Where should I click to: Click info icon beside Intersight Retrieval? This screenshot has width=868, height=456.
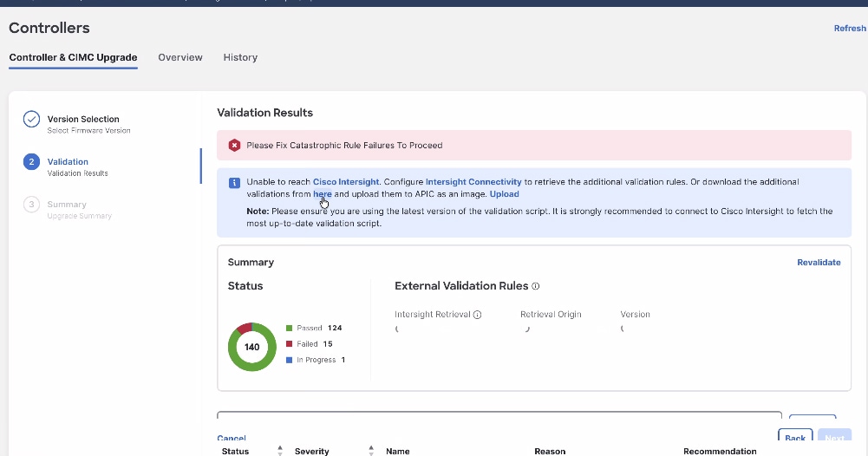(x=478, y=315)
